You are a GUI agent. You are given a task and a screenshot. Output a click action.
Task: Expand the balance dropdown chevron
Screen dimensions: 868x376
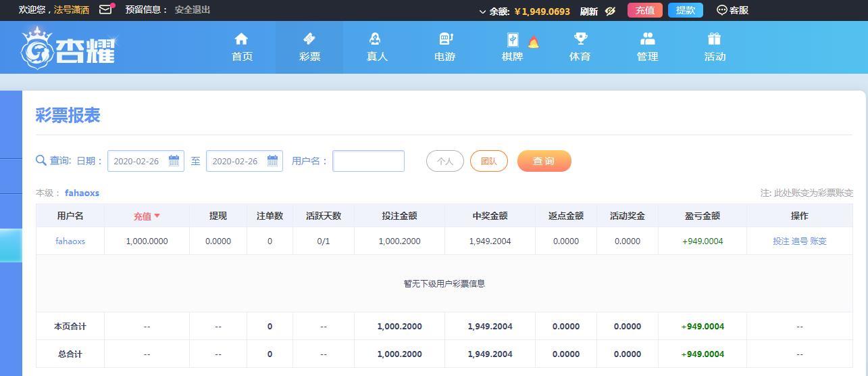pos(482,11)
